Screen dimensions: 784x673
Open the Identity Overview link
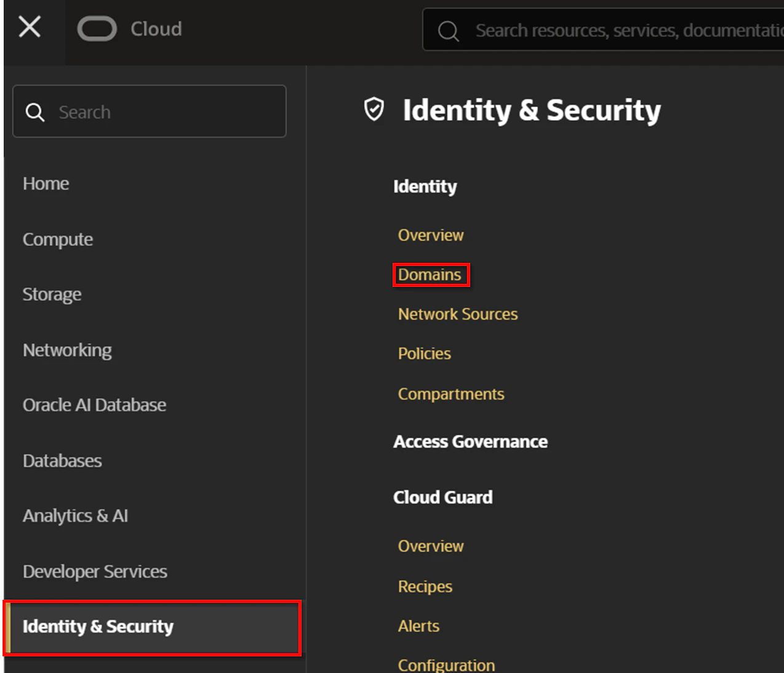tap(431, 235)
